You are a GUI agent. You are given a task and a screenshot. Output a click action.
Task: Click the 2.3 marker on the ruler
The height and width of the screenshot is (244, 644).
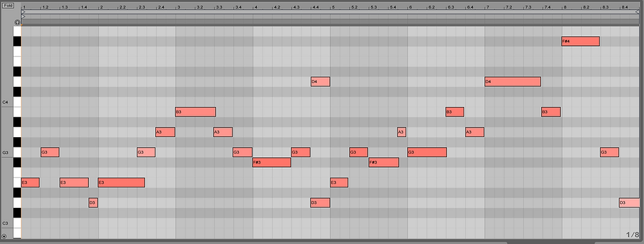[x=142, y=7]
